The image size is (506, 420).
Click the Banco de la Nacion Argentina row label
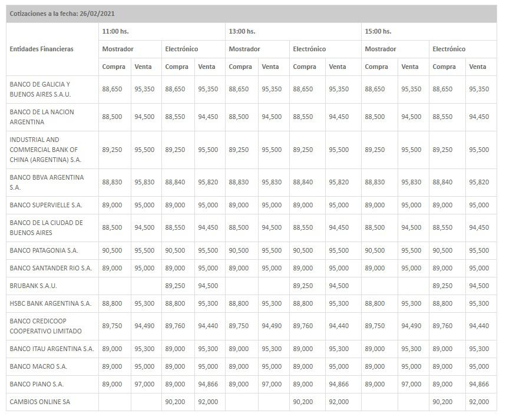coord(42,117)
